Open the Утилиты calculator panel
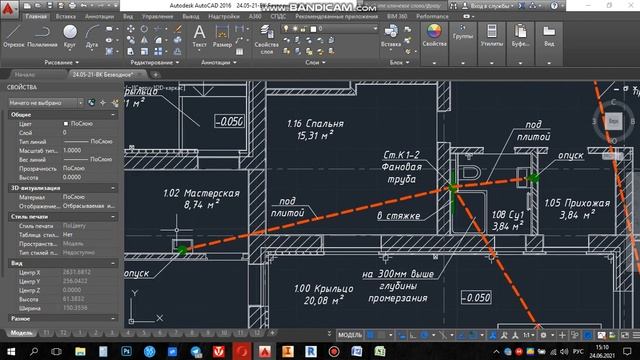This screenshot has width=640, height=360. (x=492, y=36)
